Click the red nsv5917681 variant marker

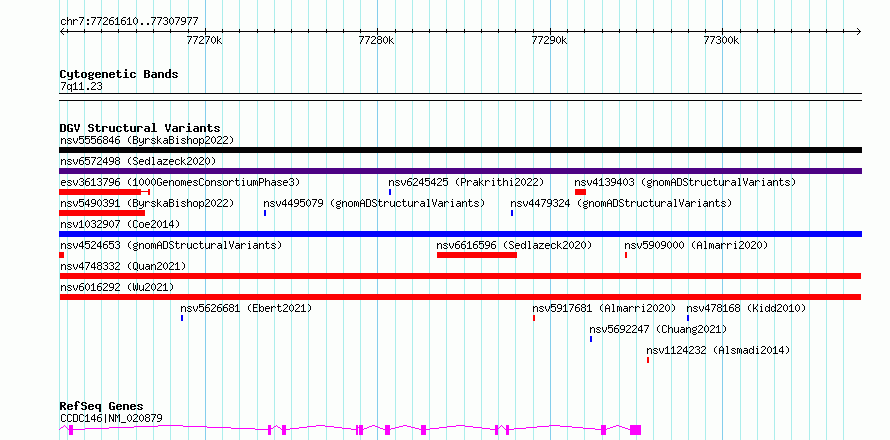pyautogui.click(x=534, y=318)
